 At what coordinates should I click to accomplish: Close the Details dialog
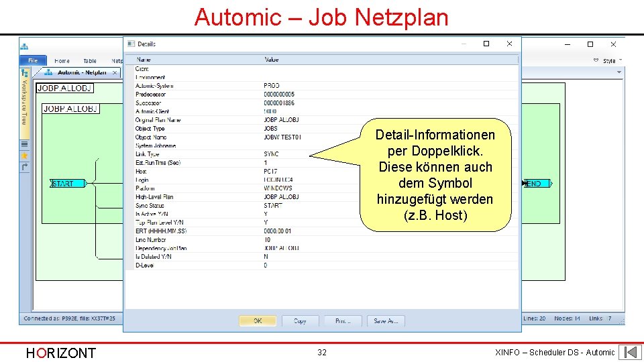[x=509, y=44]
